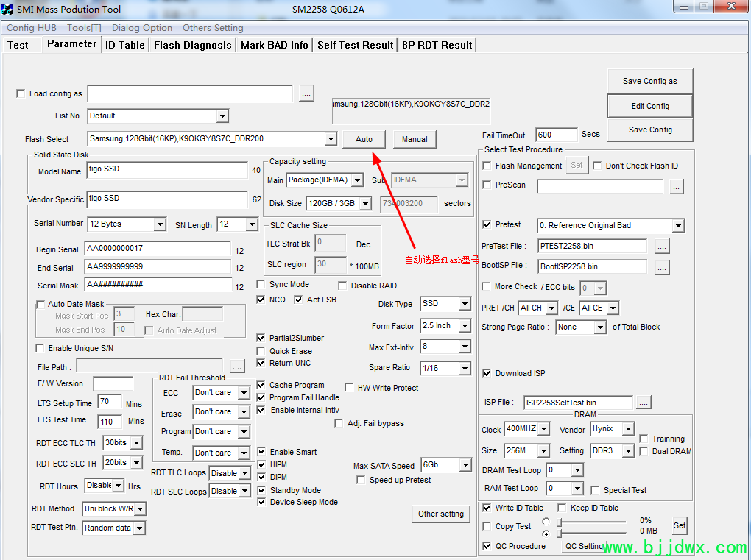Expand the Disk Type dropdown
Image resolution: width=751 pixels, height=560 pixels.
pos(465,304)
